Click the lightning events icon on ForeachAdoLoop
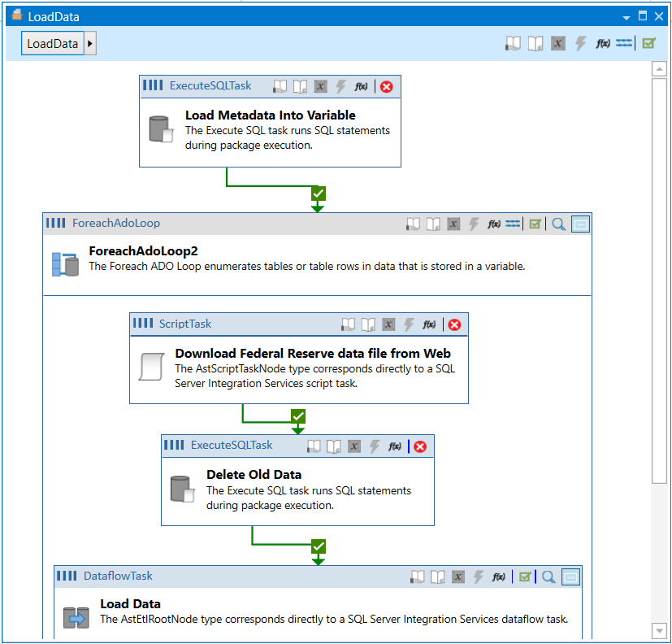Image resolution: width=672 pixels, height=644 pixels. pyautogui.click(x=474, y=224)
